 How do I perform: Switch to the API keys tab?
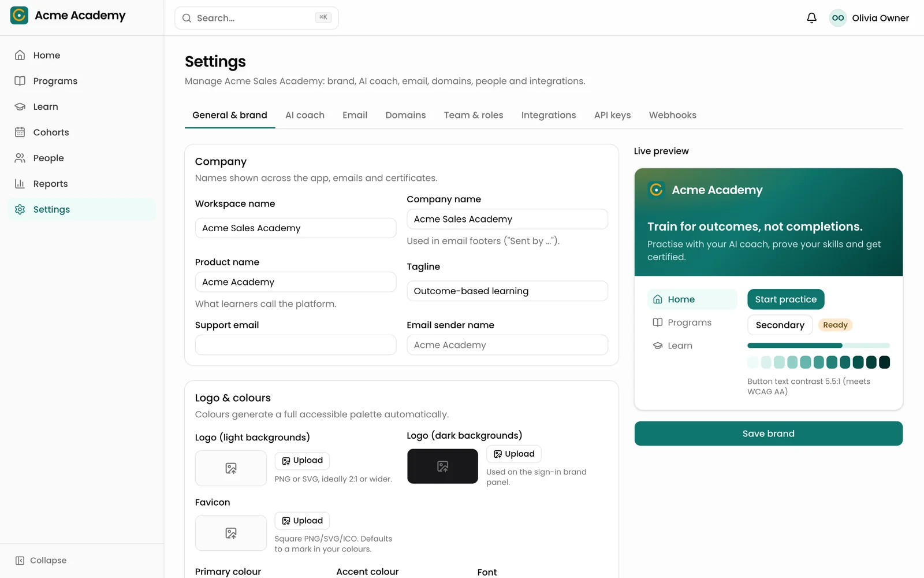pyautogui.click(x=612, y=115)
